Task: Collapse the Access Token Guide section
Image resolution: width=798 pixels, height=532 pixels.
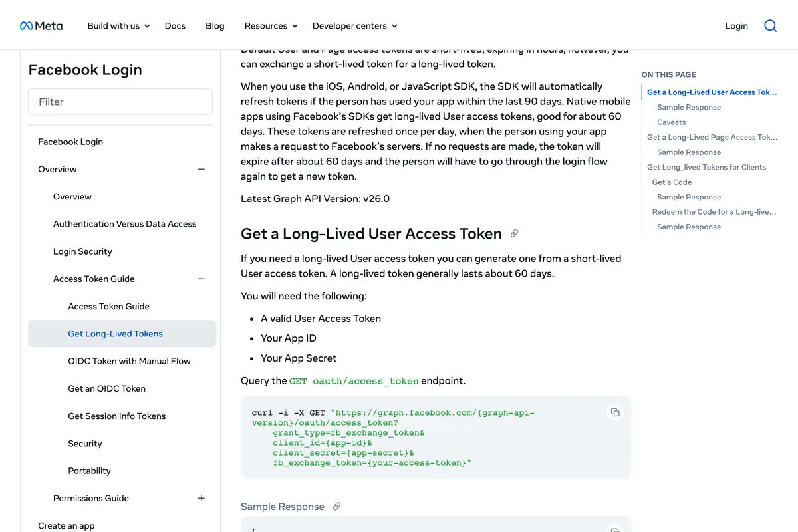Action: tap(201, 279)
